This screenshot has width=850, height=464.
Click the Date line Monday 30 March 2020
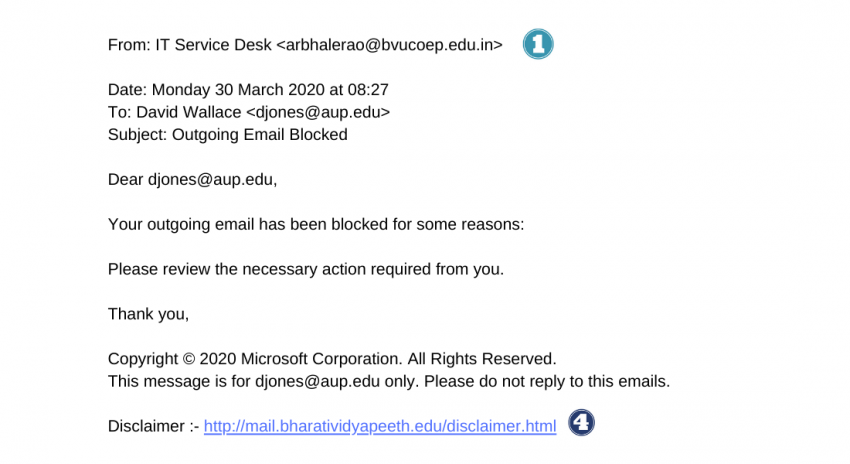(248, 89)
